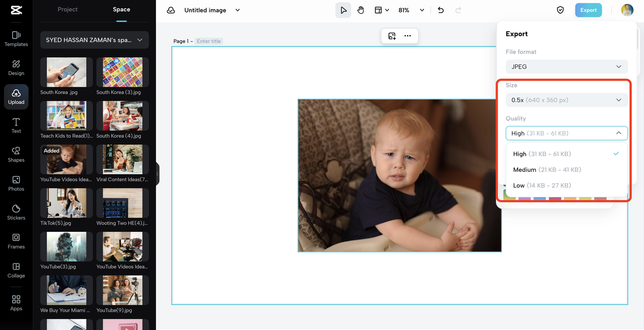Choose Medium quality option
This screenshot has height=330, width=644.
(567, 170)
